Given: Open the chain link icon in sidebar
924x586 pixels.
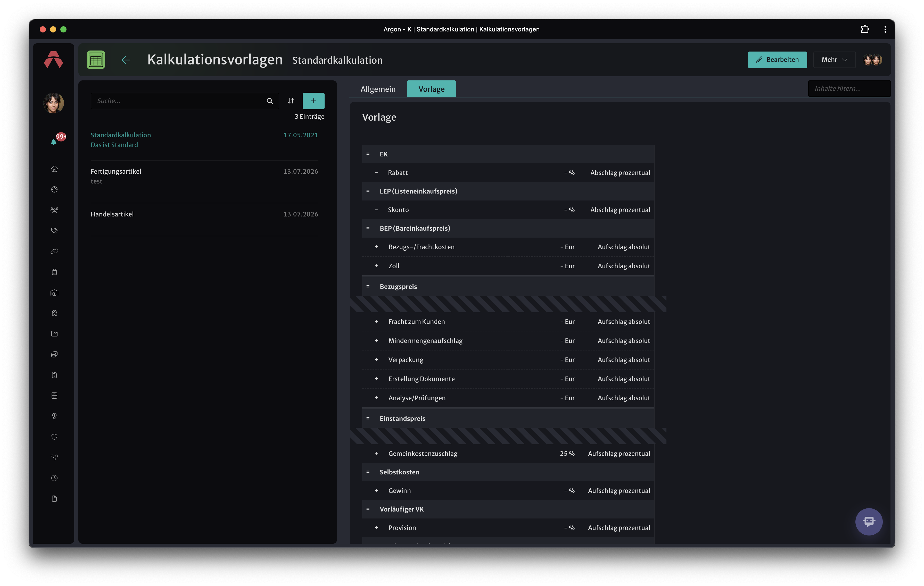Looking at the screenshot, I should [54, 251].
